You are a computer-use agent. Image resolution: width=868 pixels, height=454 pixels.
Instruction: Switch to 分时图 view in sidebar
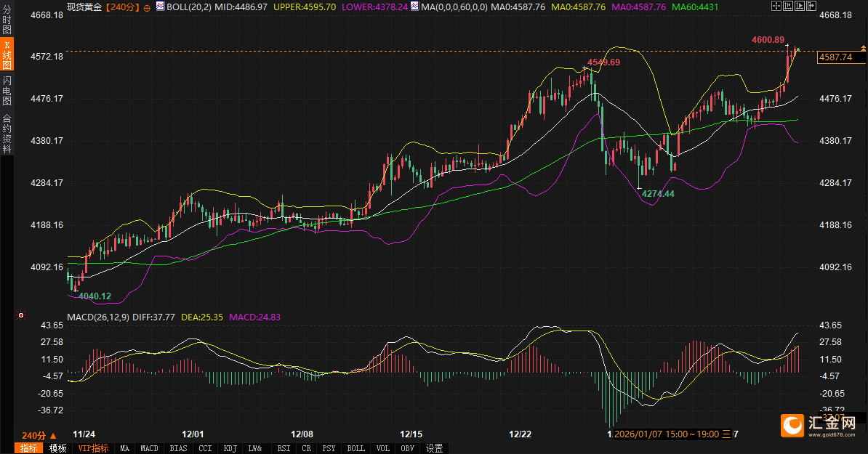7,20
